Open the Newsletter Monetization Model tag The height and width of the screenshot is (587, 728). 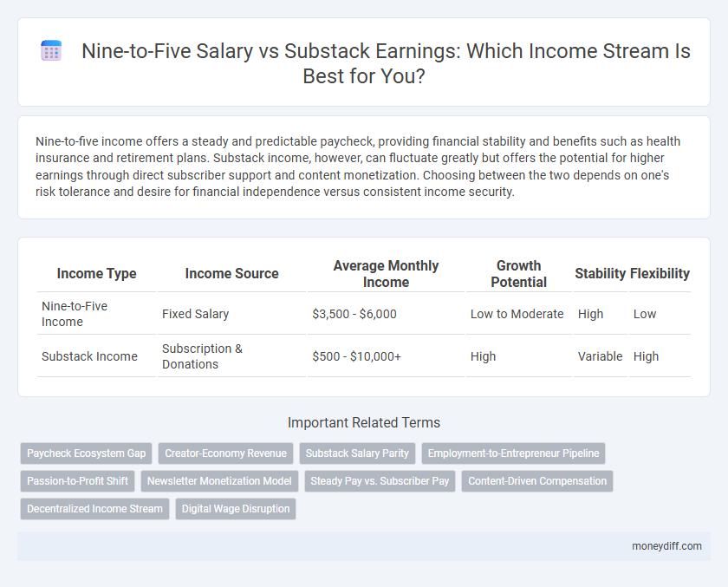click(x=219, y=481)
